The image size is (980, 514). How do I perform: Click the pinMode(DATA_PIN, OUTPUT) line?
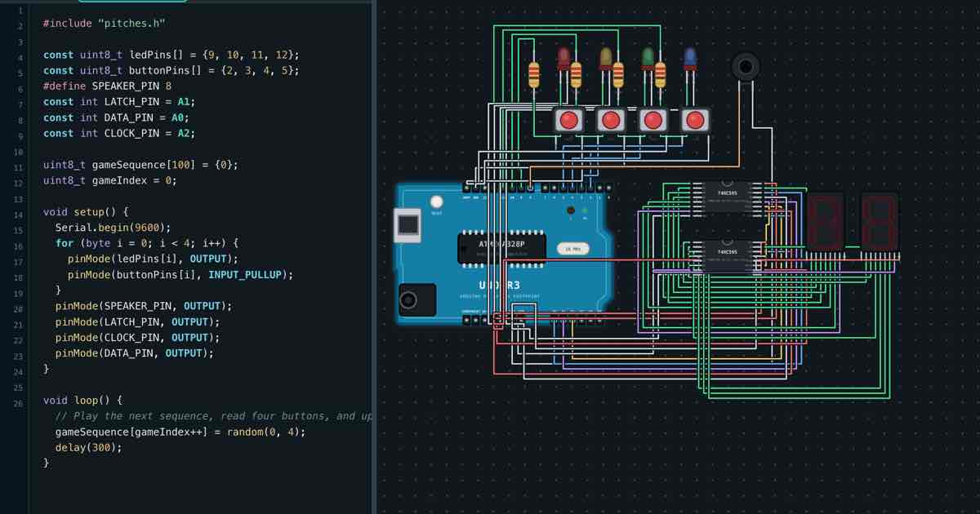click(135, 353)
